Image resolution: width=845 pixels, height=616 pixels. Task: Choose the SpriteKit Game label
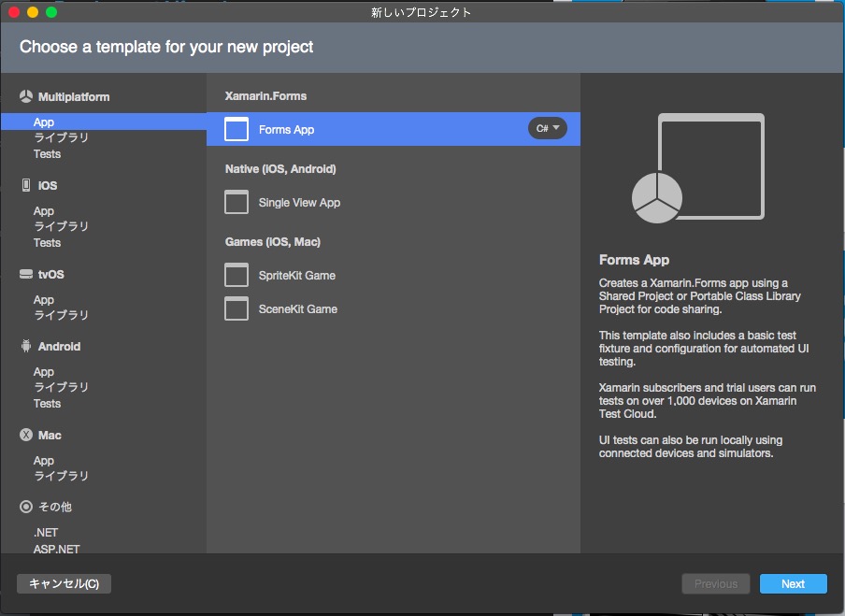[x=297, y=276]
